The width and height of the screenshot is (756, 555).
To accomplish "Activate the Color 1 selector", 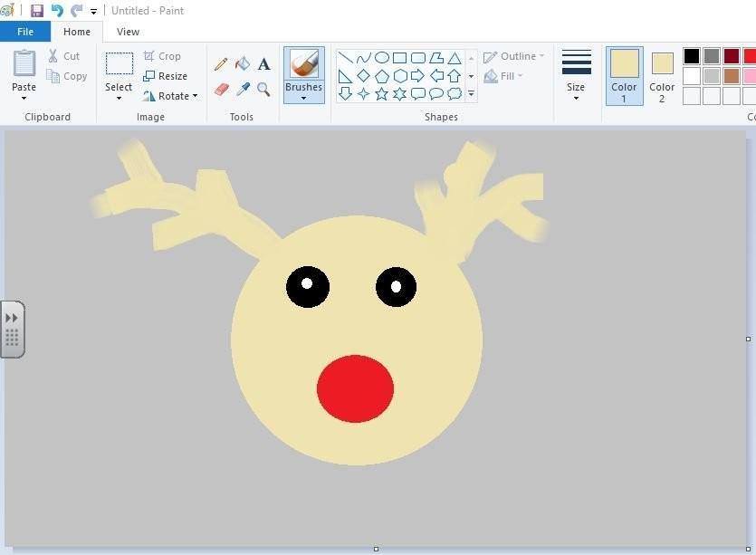I will point(624,74).
